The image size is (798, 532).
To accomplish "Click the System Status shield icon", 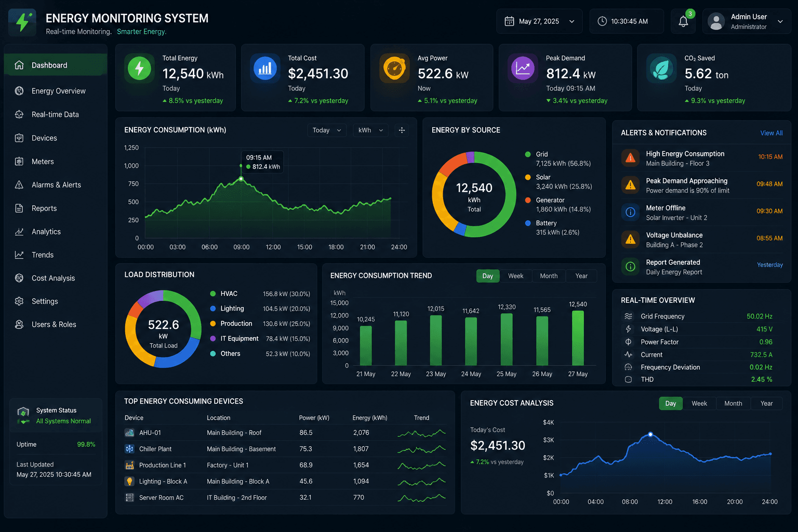I will point(23,414).
